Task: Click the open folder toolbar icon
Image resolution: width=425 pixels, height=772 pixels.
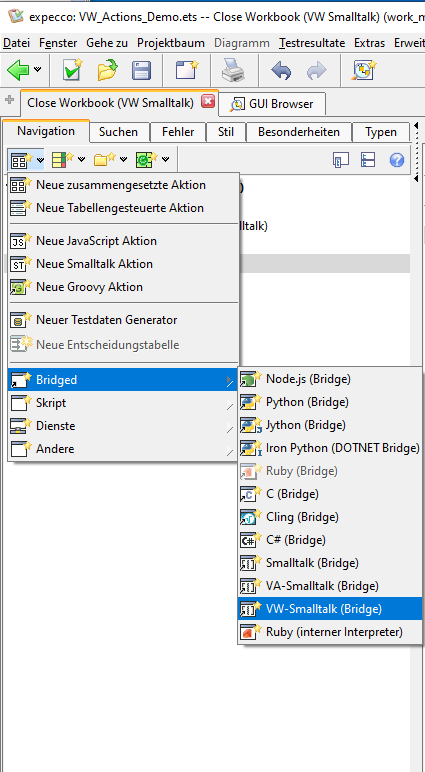Action: [107, 70]
